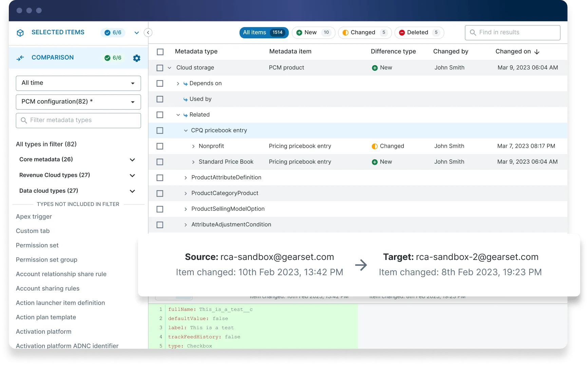The height and width of the screenshot is (365, 588).
Task: Select the Nonprofit row checkbox
Action: [x=160, y=146]
